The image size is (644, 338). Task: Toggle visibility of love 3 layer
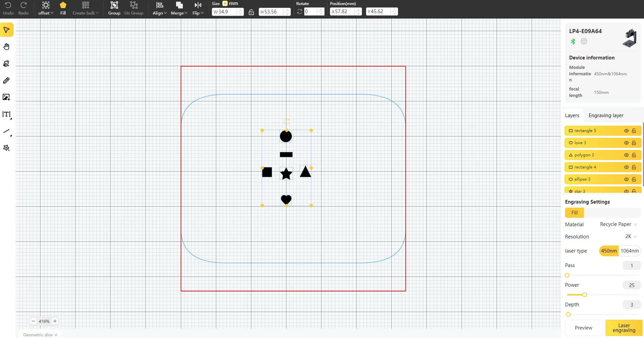(x=626, y=143)
